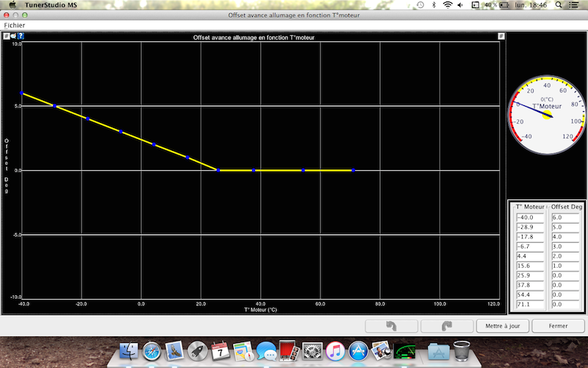This screenshot has width=588, height=368.
Task: Open the Applications folder in the dock
Action: tap(439, 352)
